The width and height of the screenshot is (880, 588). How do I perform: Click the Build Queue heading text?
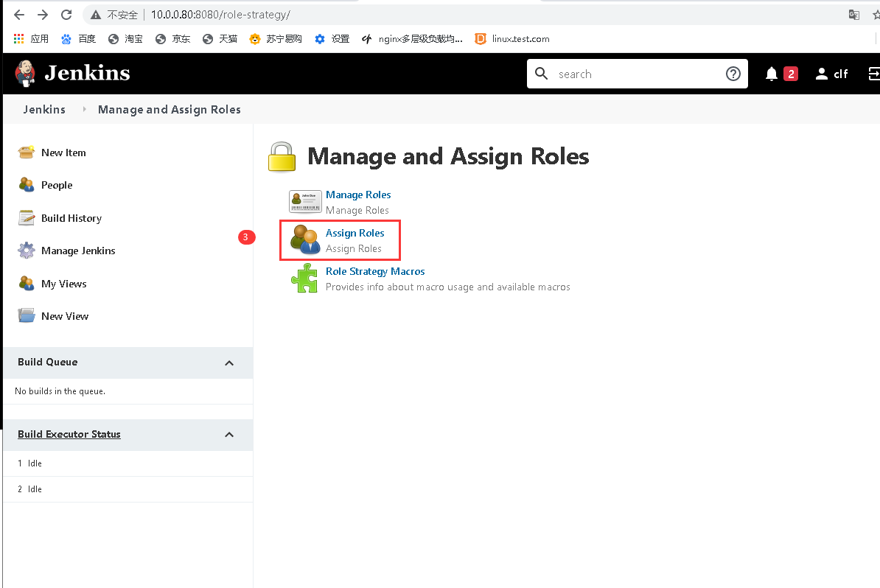click(48, 362)
